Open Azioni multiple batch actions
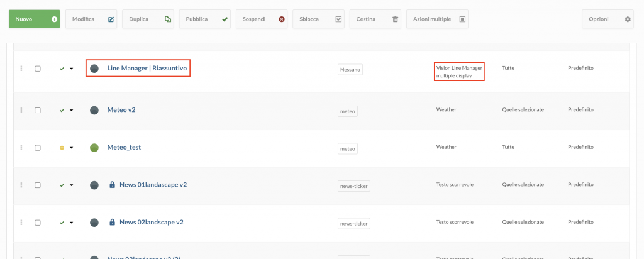Viewport: 644px width, 259px height. click(x=438, y=19)
